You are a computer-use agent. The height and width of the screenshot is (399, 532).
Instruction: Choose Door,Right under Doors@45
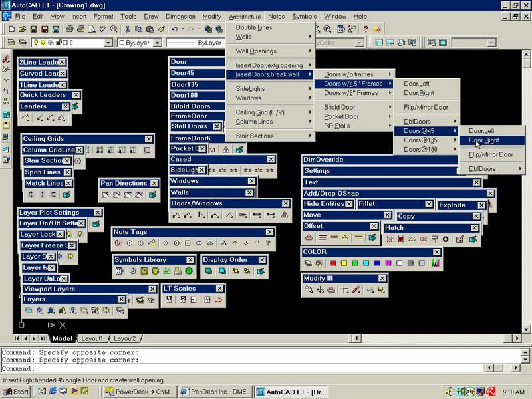pos(491,140)
